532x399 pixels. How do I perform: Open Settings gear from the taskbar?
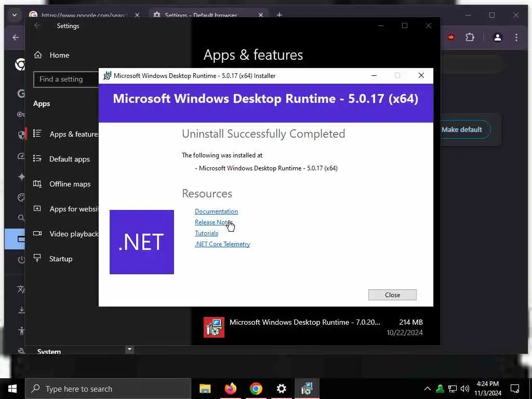pos(281,389)
